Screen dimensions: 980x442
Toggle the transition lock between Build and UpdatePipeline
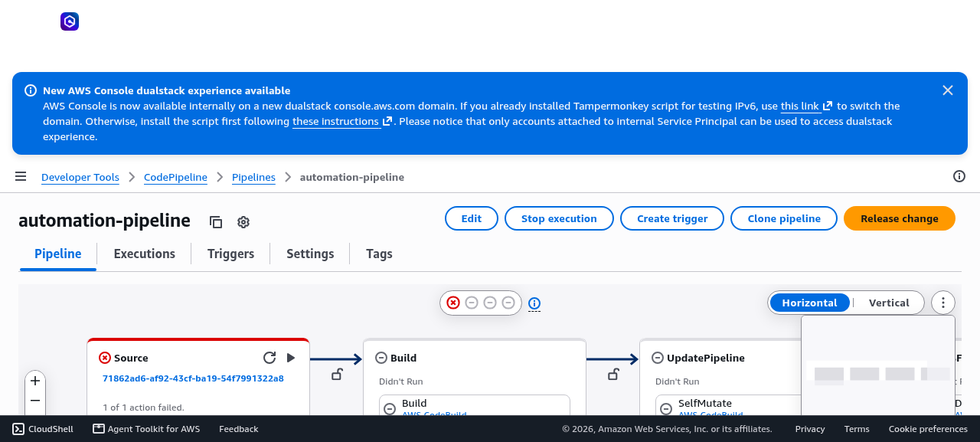pos(613,374)
